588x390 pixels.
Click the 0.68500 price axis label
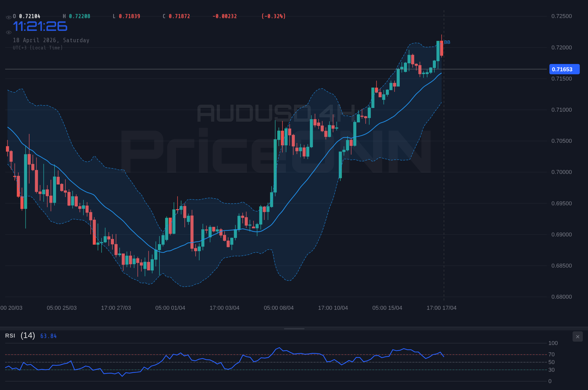pos(562,266)
